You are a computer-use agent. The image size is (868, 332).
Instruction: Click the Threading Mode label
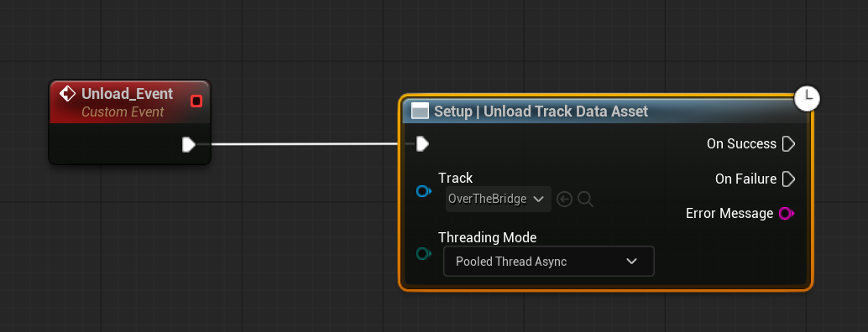tap(488, 237)
